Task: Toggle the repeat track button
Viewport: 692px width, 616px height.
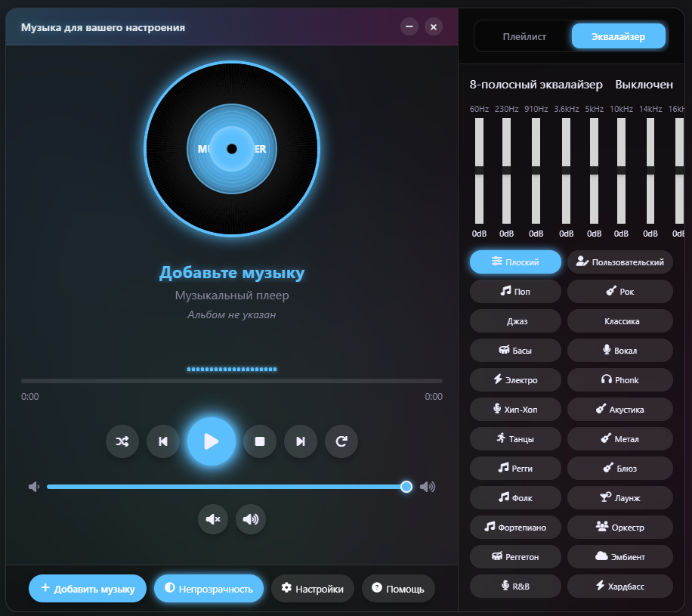Action: 341,441
